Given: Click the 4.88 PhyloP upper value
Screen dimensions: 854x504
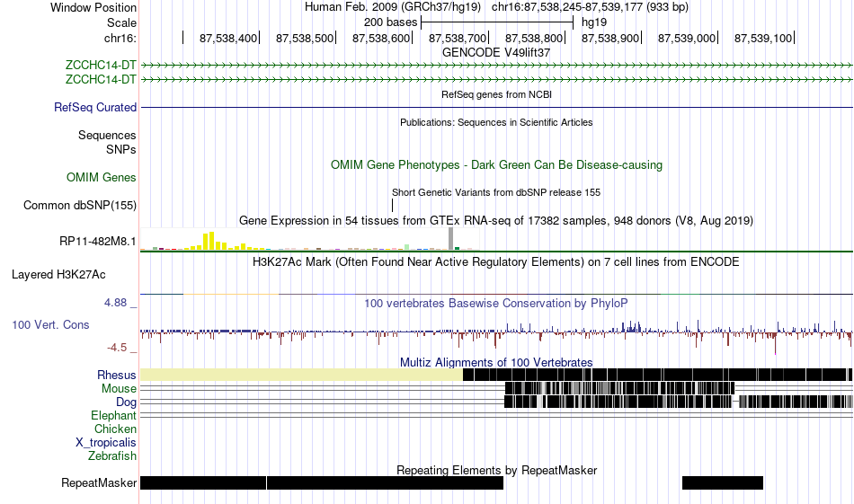Looking at the screenshot, I should click(115, 303).
